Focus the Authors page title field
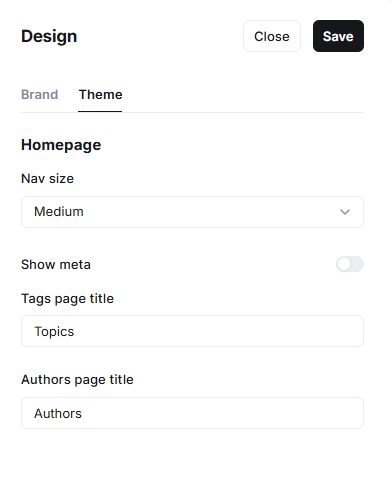Screen dimensions: 392x492 [192, 413]
